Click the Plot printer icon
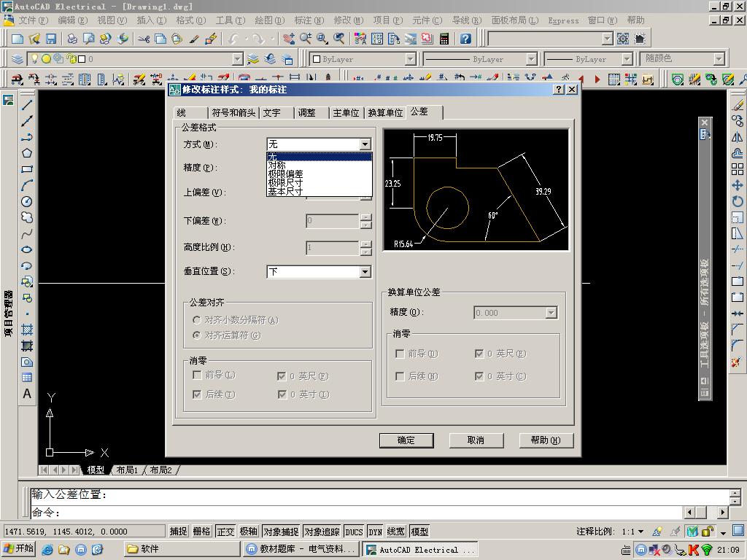 pyautogui.click(x=72, y=39)
